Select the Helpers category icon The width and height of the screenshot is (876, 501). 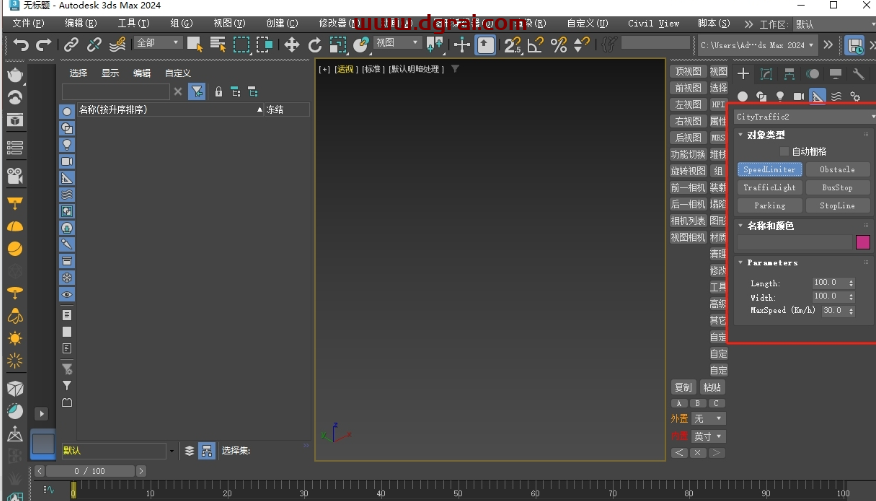pyautogui.click(x=817, y=97)
